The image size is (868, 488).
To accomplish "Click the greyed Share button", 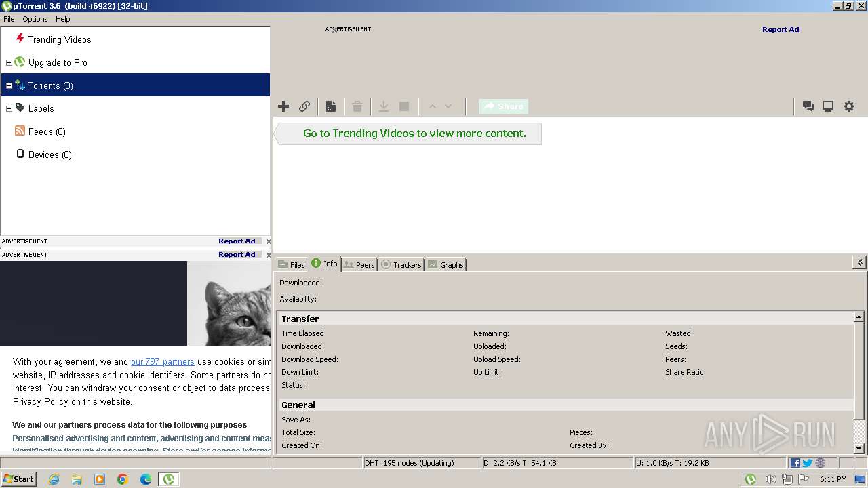I will (x=503, y=106).
